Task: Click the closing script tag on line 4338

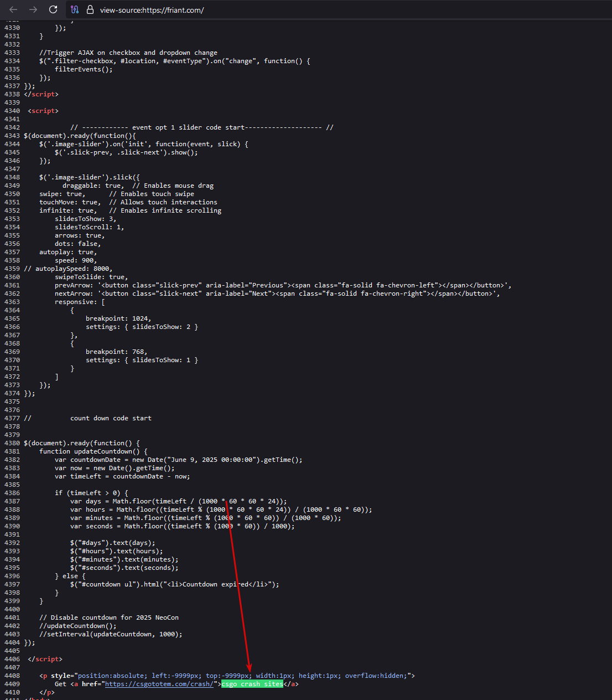Action: [x=41, y=94]
